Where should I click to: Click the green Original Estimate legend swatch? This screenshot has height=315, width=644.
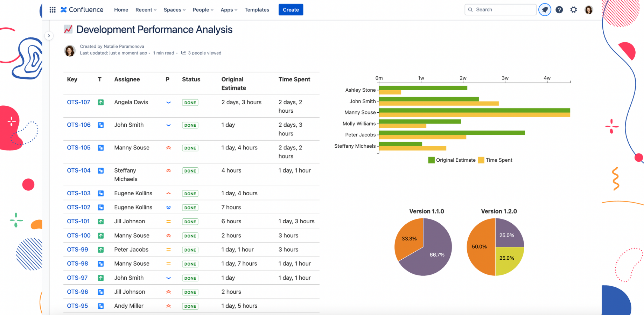click(x=431, y=160)
